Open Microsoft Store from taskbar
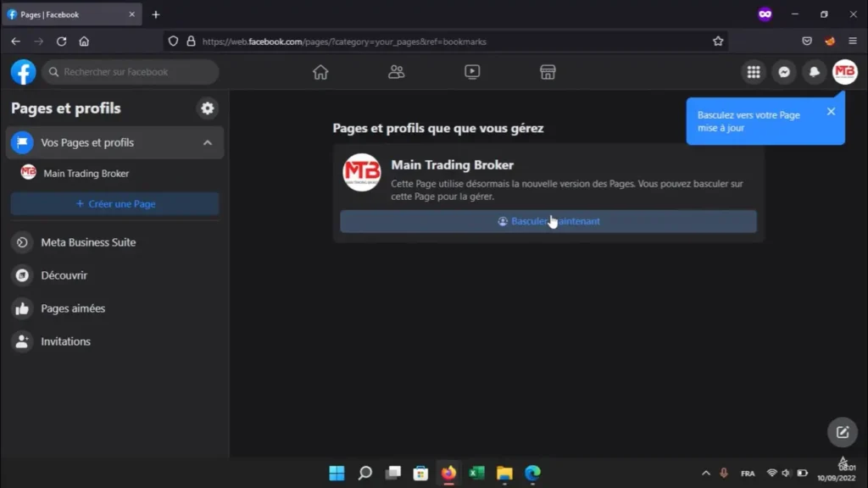 [x=420, y=473]
